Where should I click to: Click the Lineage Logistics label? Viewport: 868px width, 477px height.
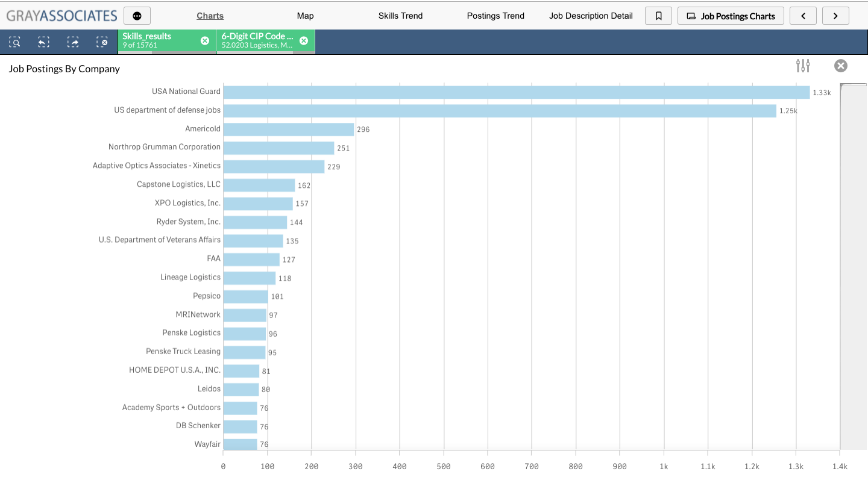[x=190, y=277]
